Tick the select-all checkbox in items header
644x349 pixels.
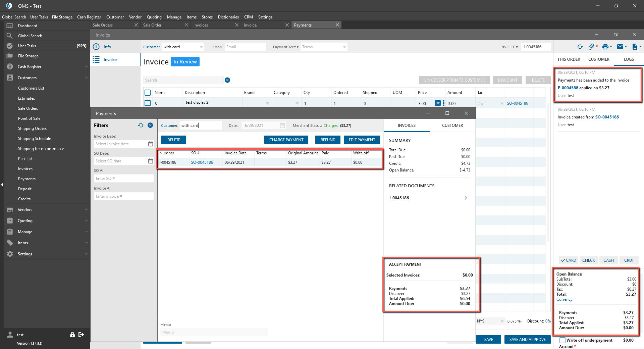pyautogui.click(x=148, y=93)
